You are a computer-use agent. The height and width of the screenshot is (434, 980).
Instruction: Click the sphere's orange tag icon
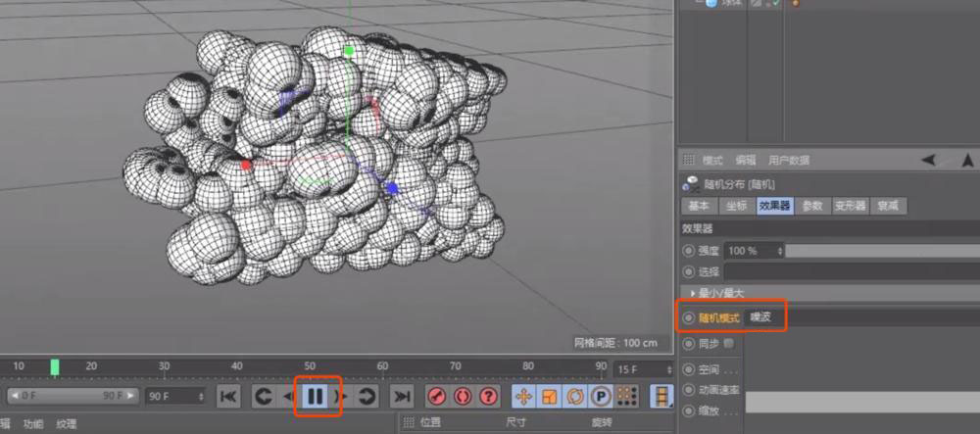coord(796,3)
